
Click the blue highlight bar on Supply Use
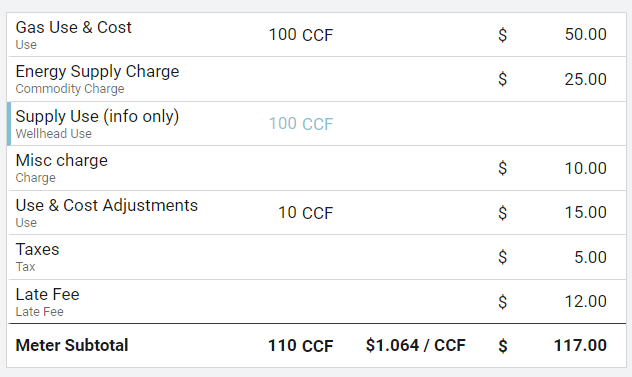pos(9,124)
